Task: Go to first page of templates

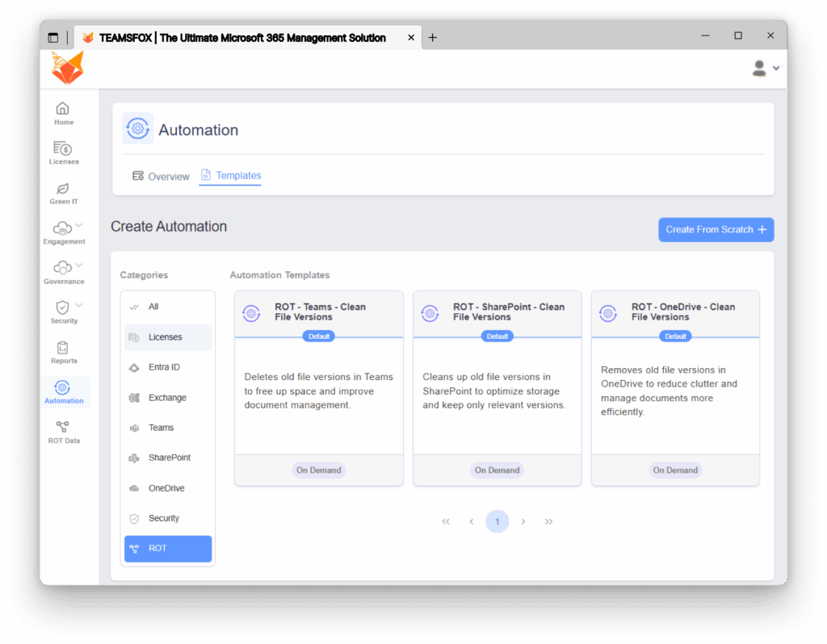Action: point(446,521)
